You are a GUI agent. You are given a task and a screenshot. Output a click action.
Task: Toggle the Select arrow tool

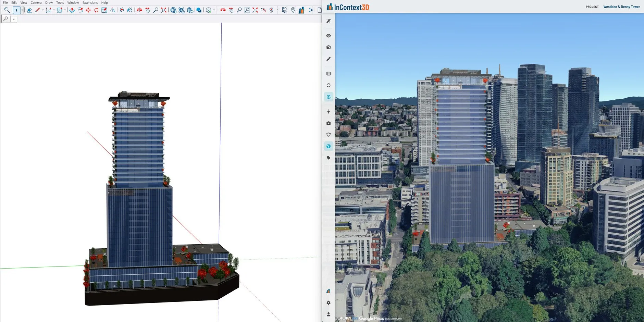pyautogui.click(x=16, y=10)
